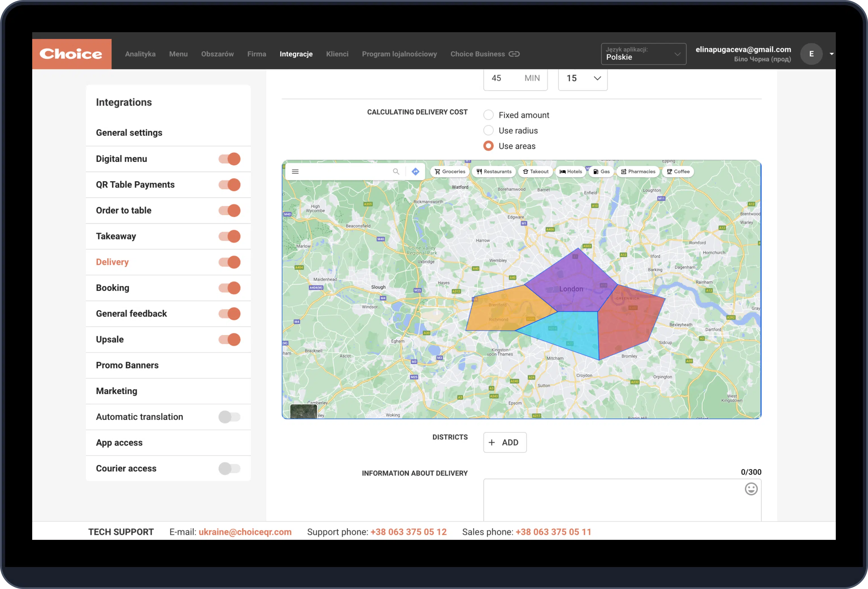The height and width of the screenshot is (589, 868).
Task: Select the Takeout map category
Action: 535,171
